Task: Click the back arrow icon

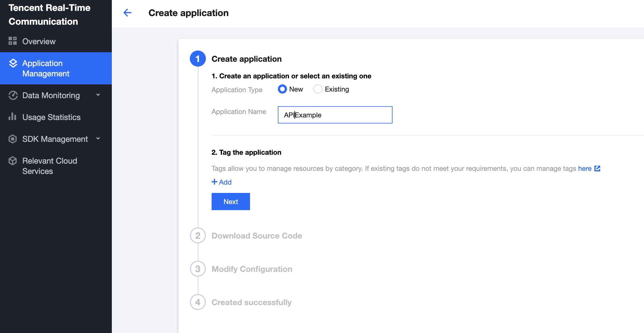Action: click(x=127, y=13)
